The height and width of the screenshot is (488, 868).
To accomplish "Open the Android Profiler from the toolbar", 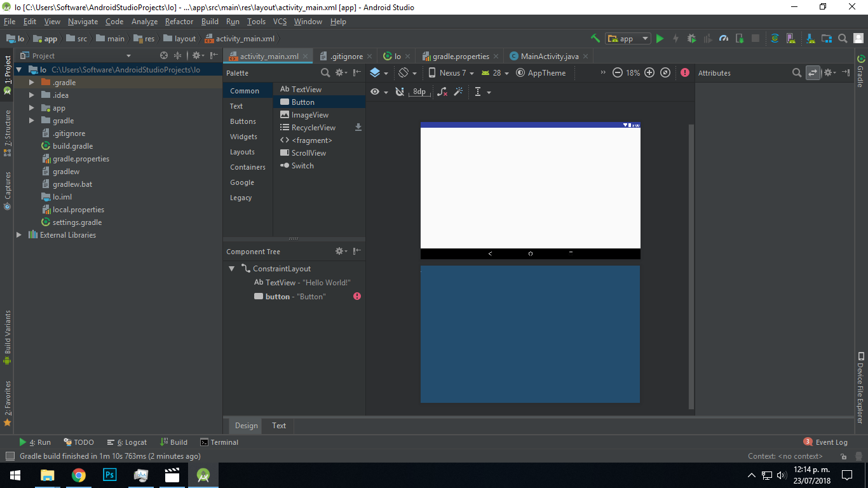I will 723,39.
